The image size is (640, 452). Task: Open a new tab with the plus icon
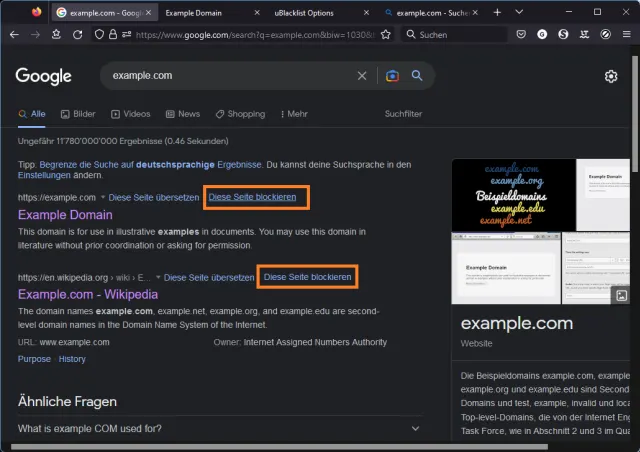coord(497,12)
